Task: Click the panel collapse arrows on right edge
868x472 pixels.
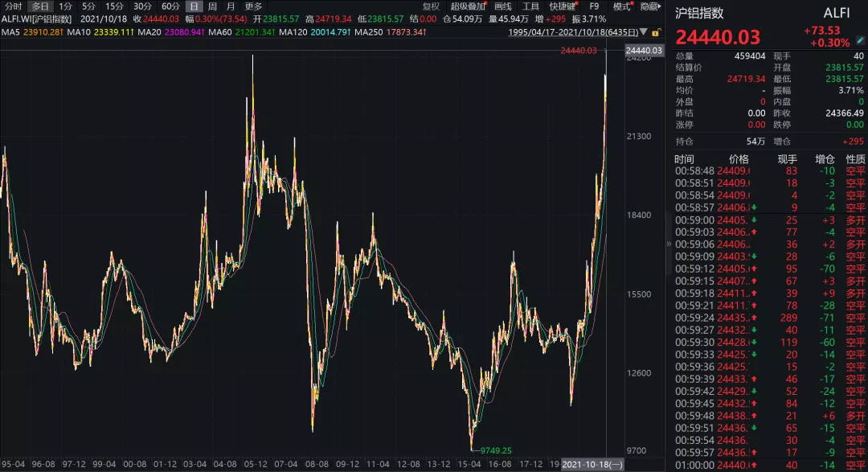Action: [669, 244]
